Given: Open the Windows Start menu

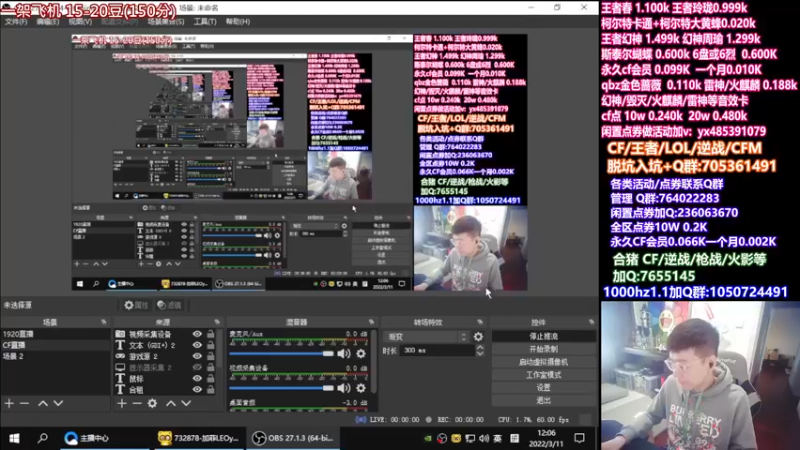Looking at the screenshot, I should (14, 438).
